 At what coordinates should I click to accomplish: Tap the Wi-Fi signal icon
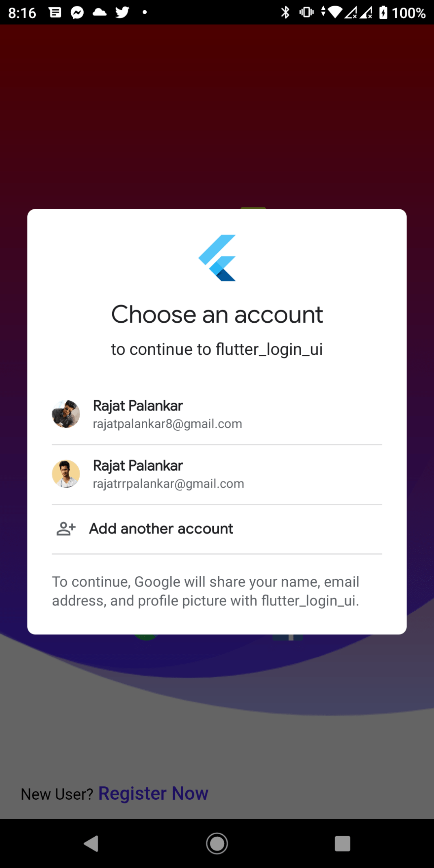(x=335, y=13)
